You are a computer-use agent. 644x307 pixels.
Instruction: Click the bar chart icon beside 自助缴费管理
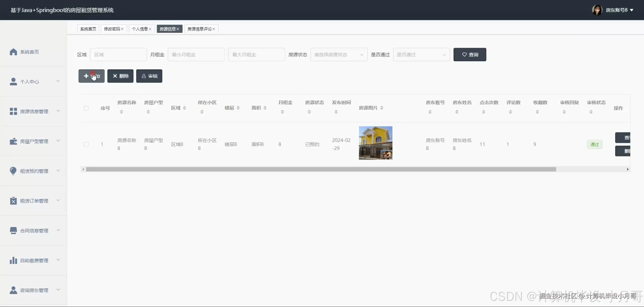pos(13,260)
